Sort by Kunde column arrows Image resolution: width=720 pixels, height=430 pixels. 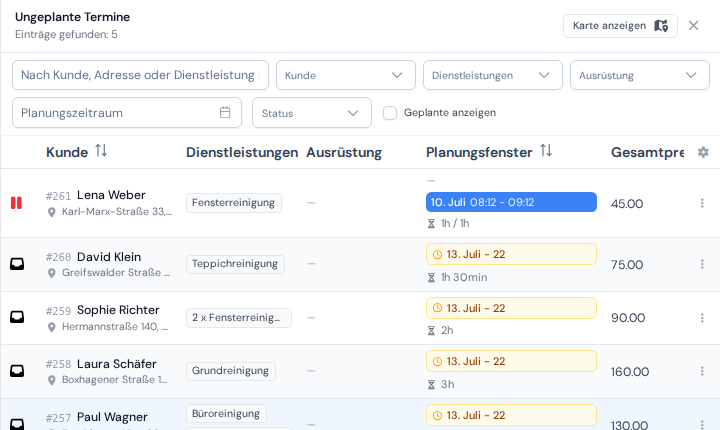(101, 151)
